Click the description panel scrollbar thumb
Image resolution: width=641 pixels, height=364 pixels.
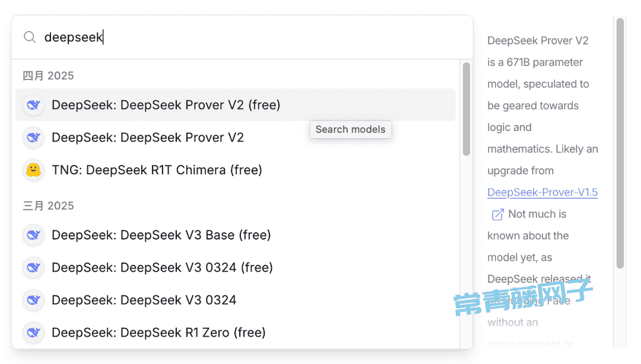tap(620, 143)
